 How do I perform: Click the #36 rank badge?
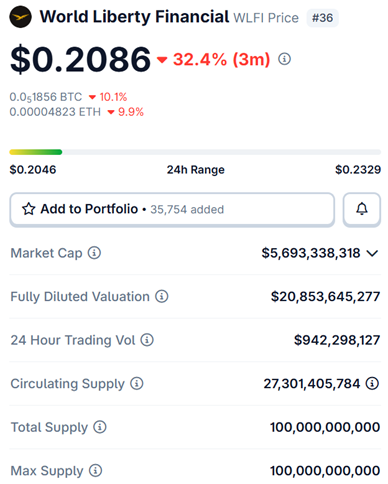(322, 18)
